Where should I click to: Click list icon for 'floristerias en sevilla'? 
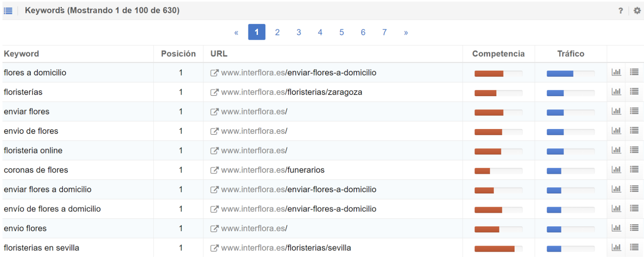tap(634, 248)
